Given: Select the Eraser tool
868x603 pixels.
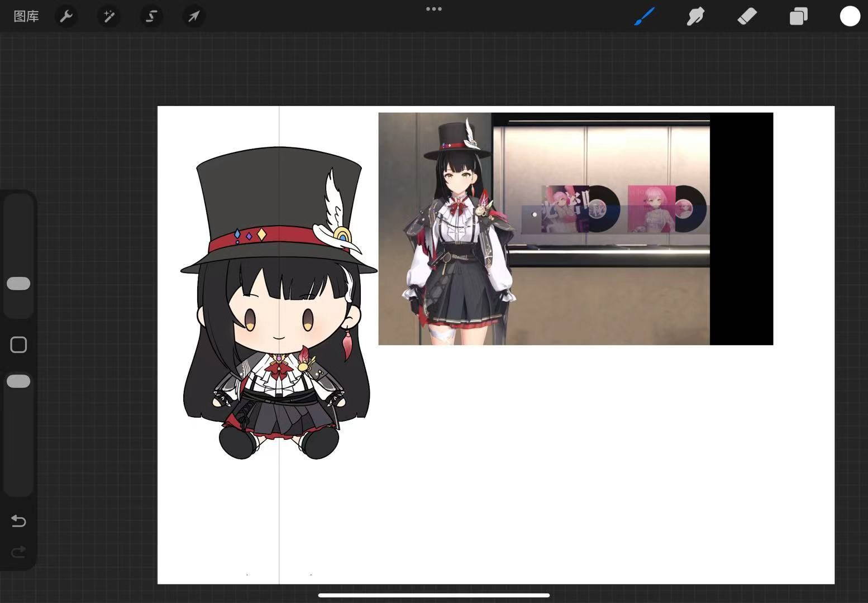Looking at the screenshot, I should 747,16.
